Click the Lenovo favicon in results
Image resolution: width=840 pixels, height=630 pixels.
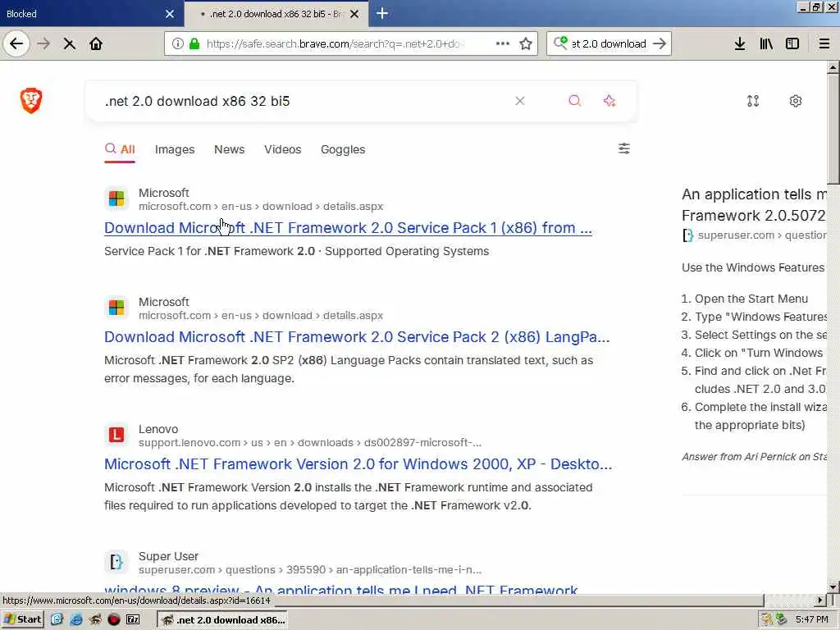(x=116, y=435)
